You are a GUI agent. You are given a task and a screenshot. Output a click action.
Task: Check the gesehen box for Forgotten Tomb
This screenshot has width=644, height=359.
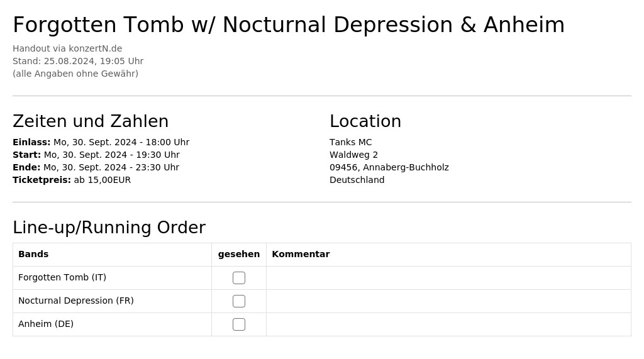[x=238, y=278]
